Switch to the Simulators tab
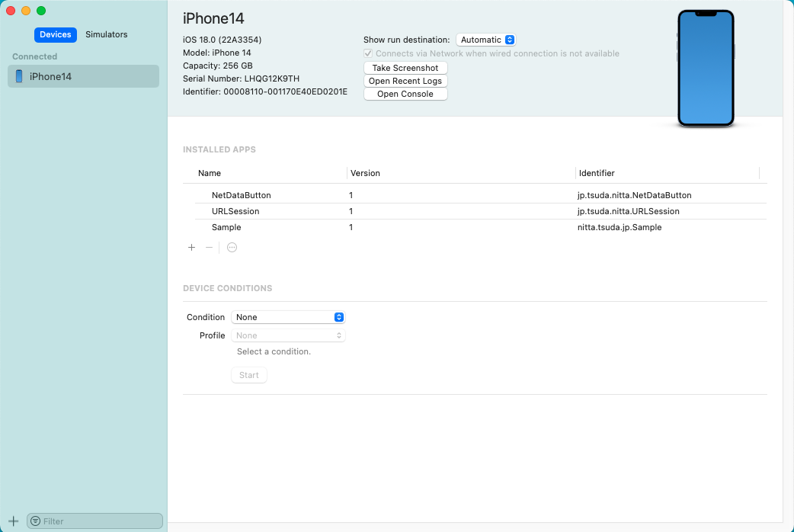 point(106,34)
